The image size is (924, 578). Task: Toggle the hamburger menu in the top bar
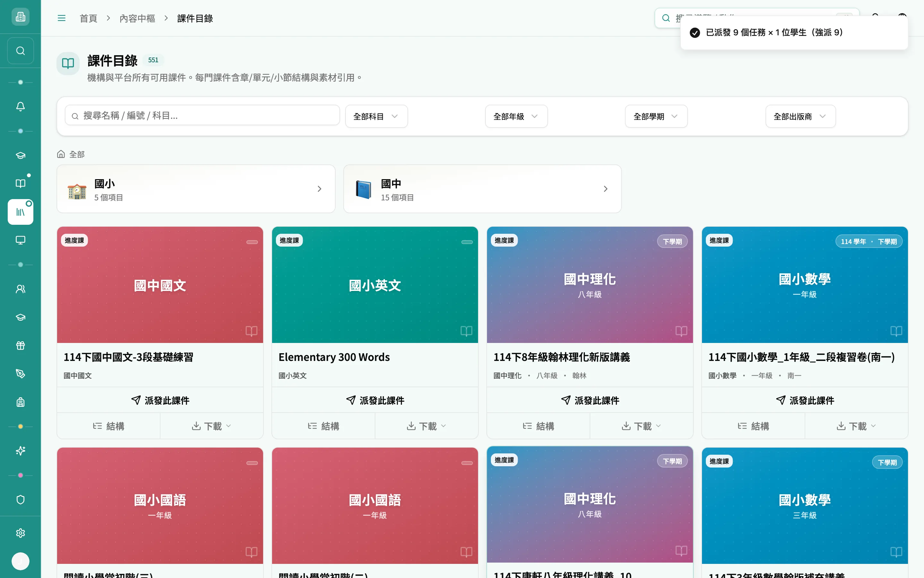coord(62,18)
